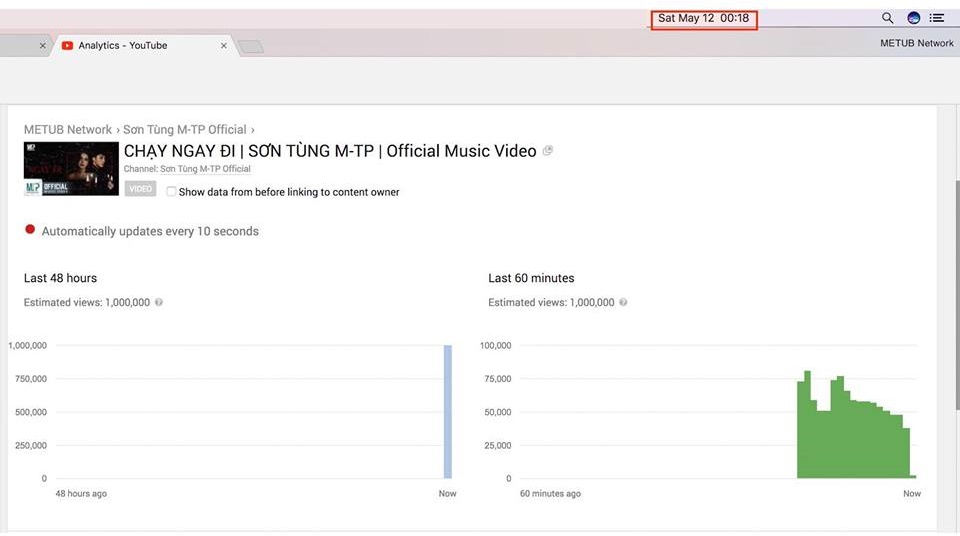Open a new browser tab
Image resolution: width=960 pixels, height=536 pixels.
(251, 47)
